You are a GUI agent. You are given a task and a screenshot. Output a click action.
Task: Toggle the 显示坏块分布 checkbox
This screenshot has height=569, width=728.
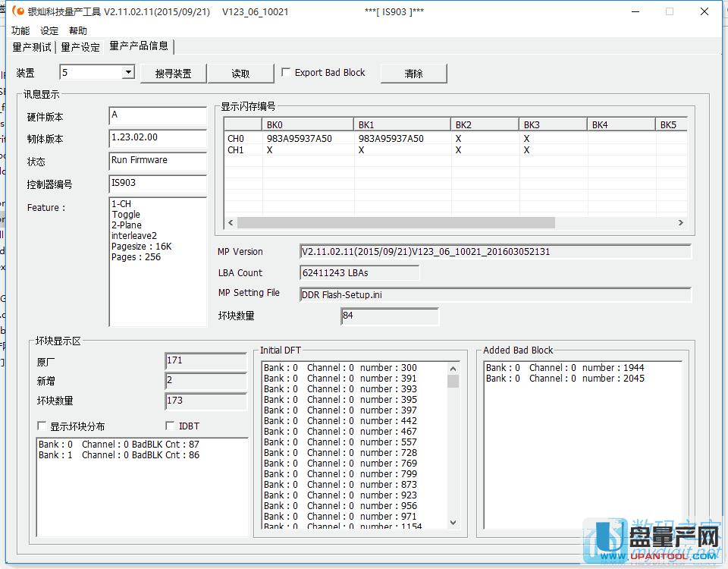(42, 426)
